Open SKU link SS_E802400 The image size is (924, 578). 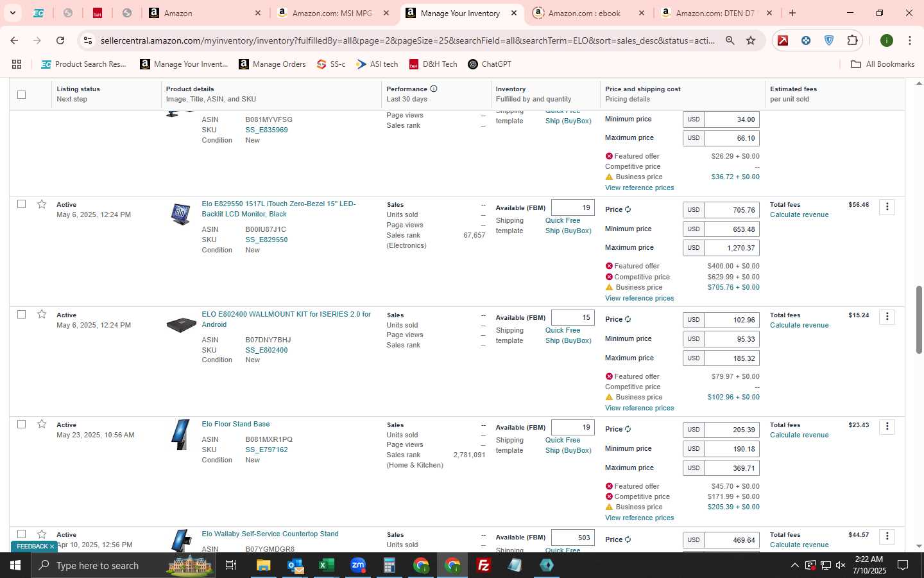point(266,350)
